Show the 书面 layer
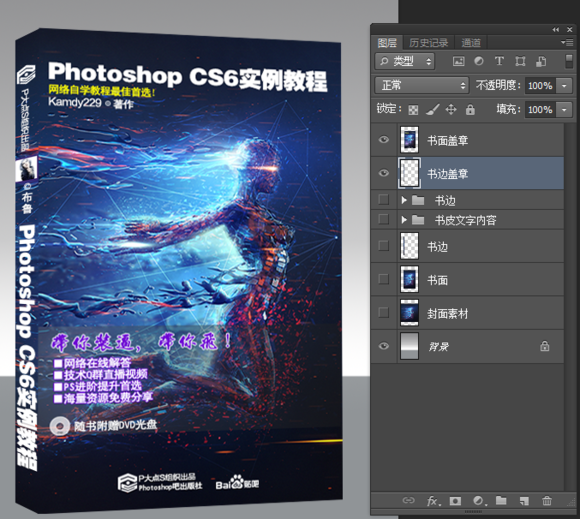 click(x=384, y=279)
